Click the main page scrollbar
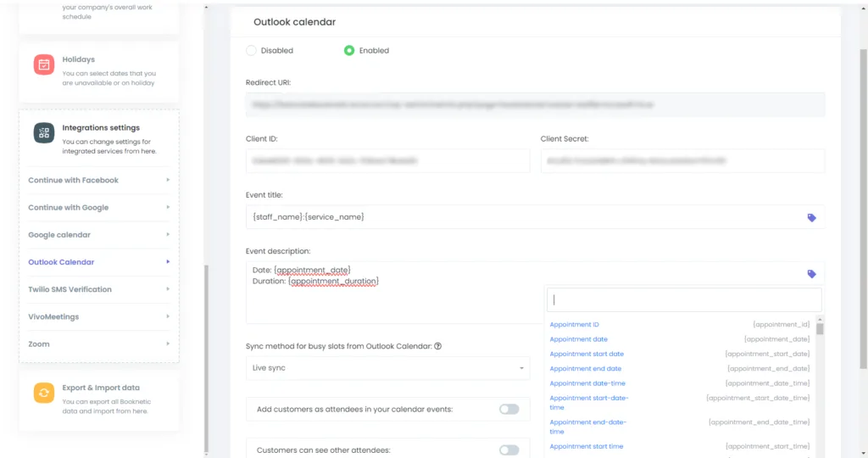Screen dimensions: 868x458 click(x=863, y=209)
